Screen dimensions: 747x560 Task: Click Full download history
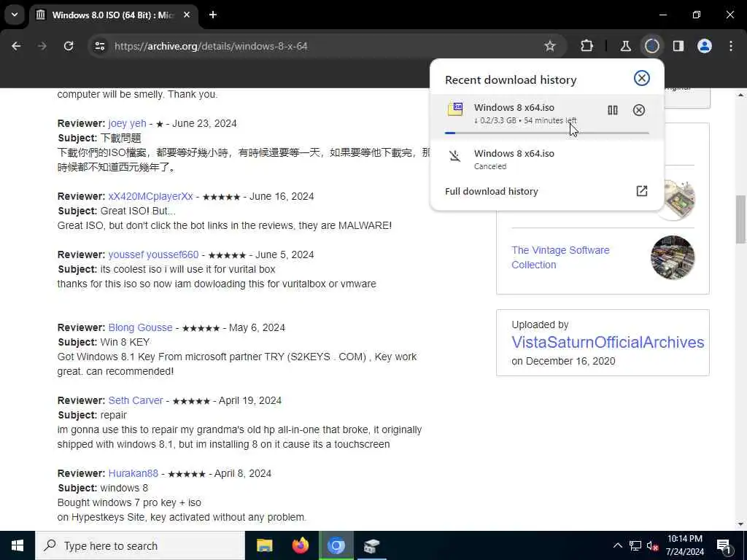point(491,192)
